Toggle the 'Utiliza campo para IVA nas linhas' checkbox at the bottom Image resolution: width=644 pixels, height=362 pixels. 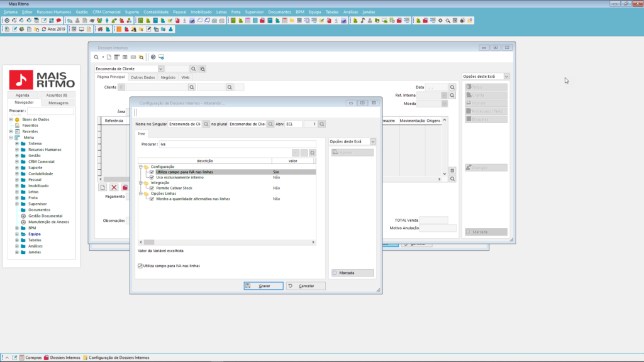[x=140, y=266]
